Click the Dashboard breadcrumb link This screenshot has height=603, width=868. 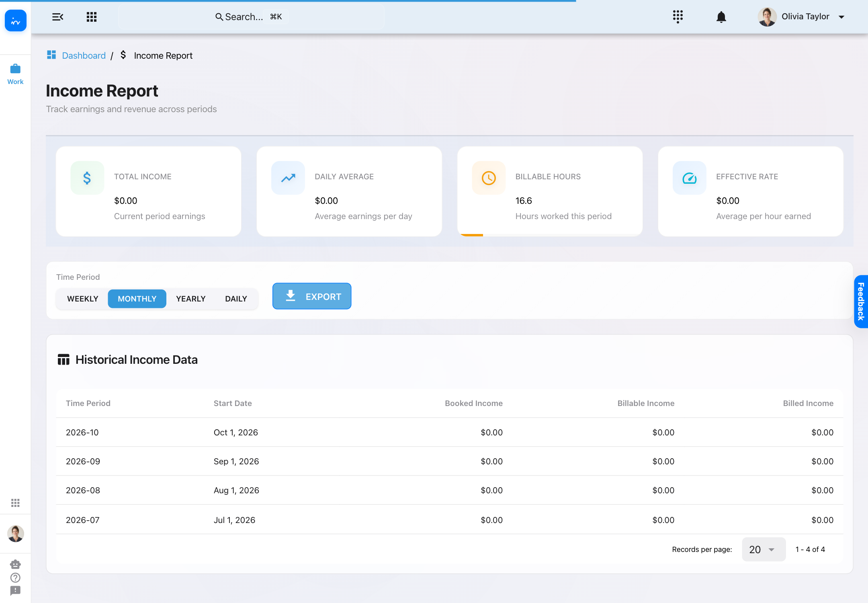click(84, 55)
